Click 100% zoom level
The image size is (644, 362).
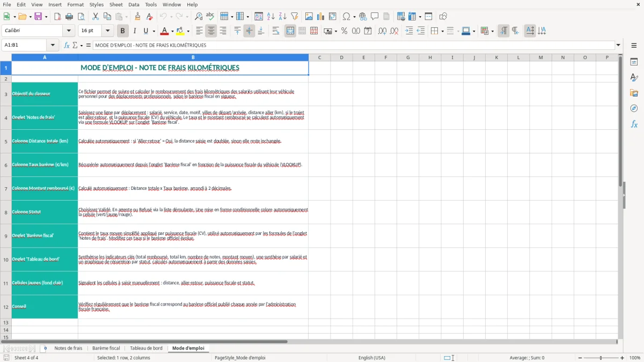pyautogui.click(x=635, y=358)
